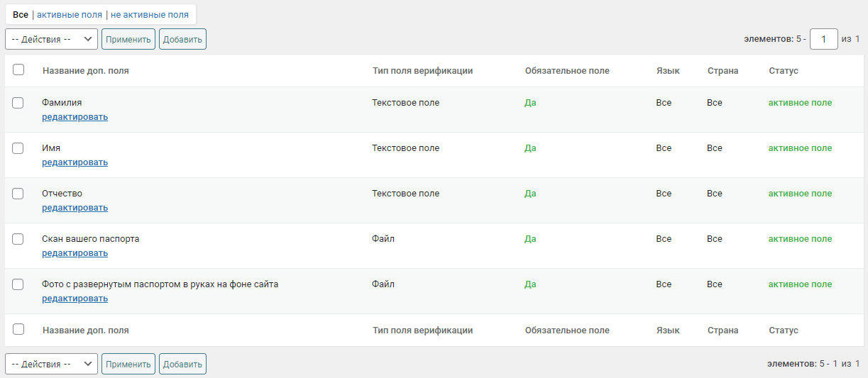Select the Имя row checkbox
The width and height of the screenshot is (868, 378).
[x=18, y=148]
